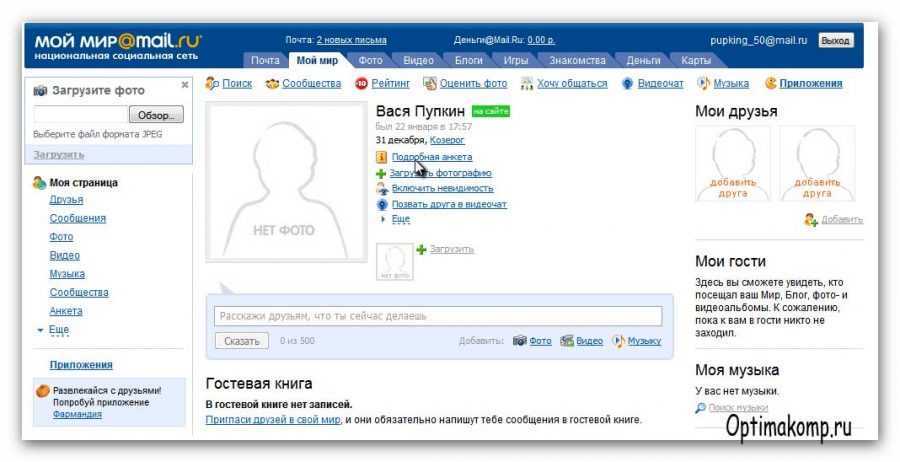The image size is (900, 462).
Task: Click the Фармандия app icon
Action: [x=42, y=391]
